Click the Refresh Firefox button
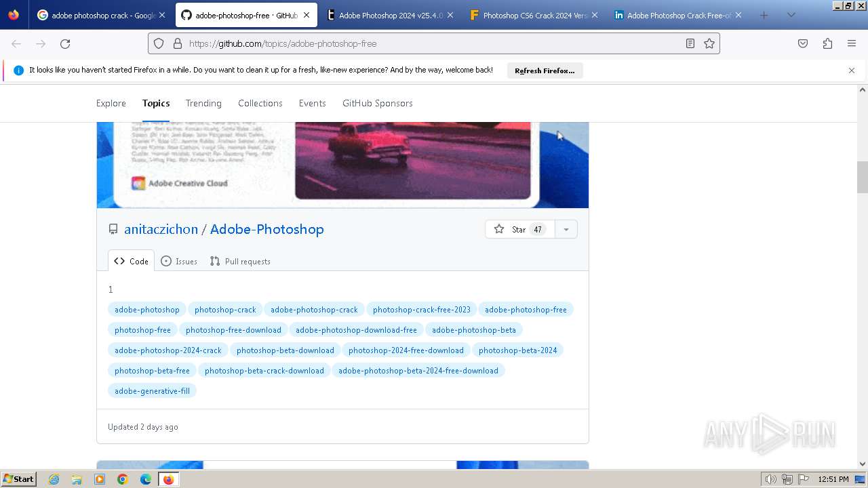The height and width of the screenshot is (488, 868). [545, 70]
